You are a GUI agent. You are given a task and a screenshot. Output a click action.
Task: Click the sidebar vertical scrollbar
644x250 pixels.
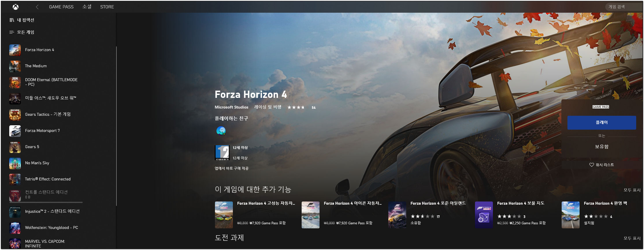pyautogui.click(x=116, y=126)
